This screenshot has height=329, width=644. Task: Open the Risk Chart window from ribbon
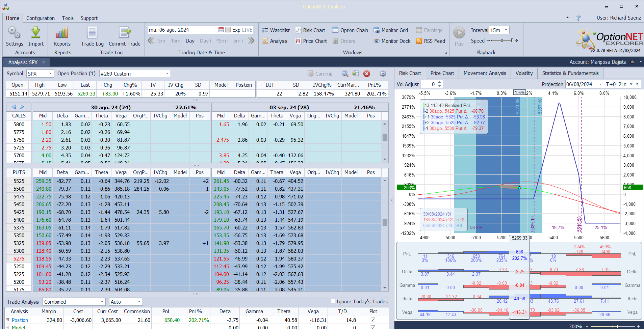click(x=310, y=30)
